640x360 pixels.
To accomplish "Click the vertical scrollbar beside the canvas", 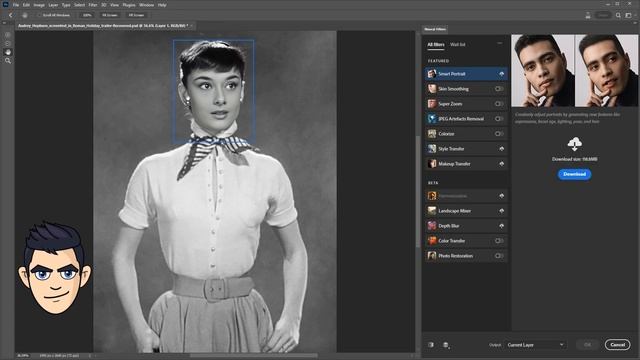I will 418,191.
